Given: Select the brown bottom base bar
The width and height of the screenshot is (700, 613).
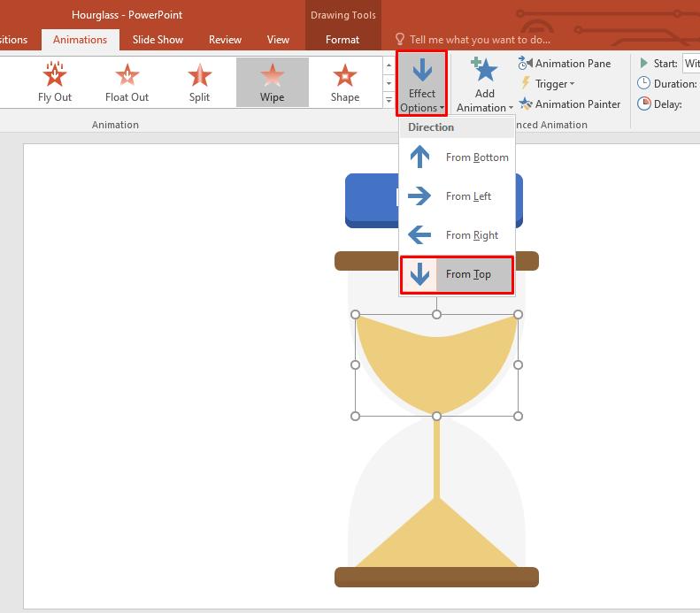Looking at the screenshot, I should [x=436, y=577].
